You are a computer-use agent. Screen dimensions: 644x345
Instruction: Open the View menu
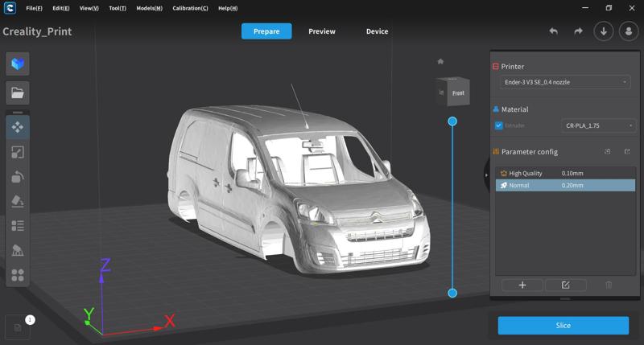[x=89, y=8]
